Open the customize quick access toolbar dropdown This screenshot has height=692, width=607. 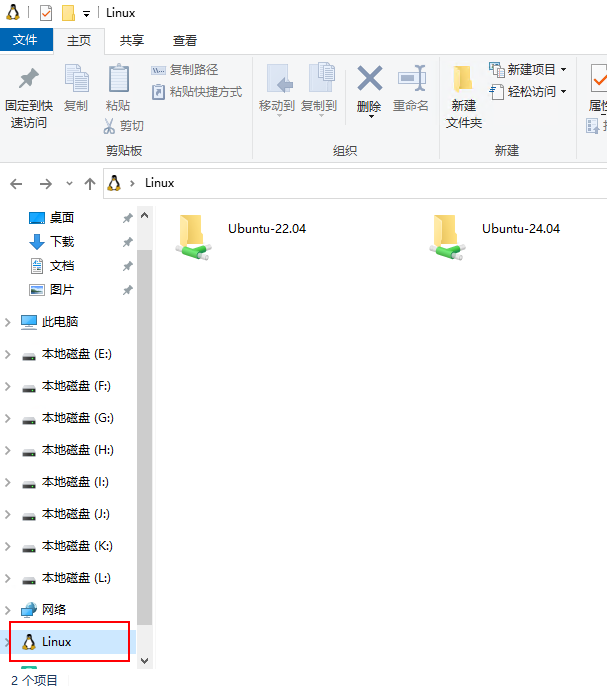[87, 14]
